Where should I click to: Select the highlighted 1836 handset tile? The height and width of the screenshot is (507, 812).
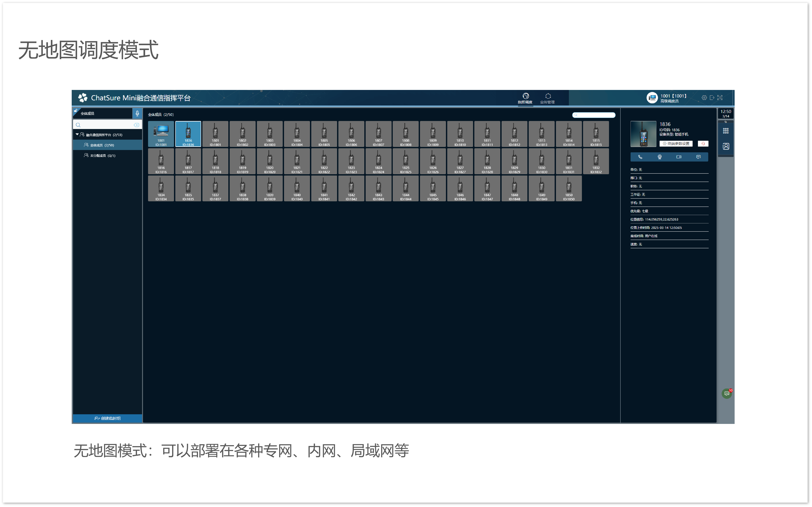pyautogui.click(x=188, y=134)
